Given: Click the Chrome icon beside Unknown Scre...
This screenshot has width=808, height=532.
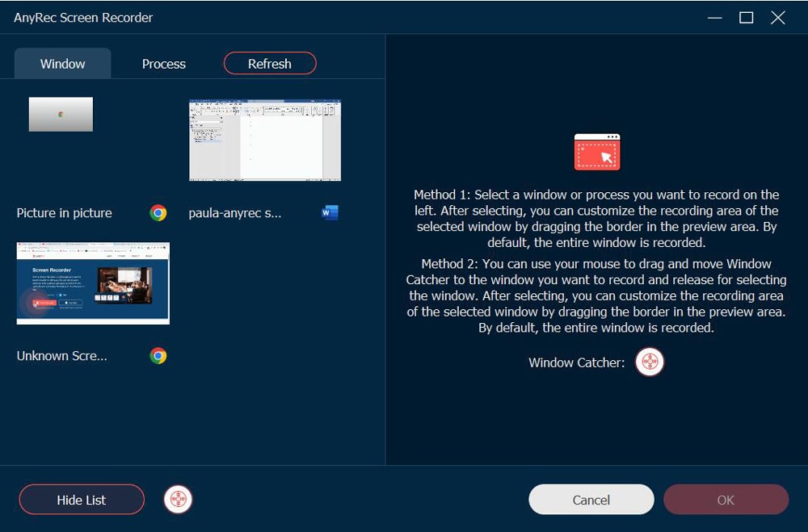Looking at the screenshot, I should 158,355.
